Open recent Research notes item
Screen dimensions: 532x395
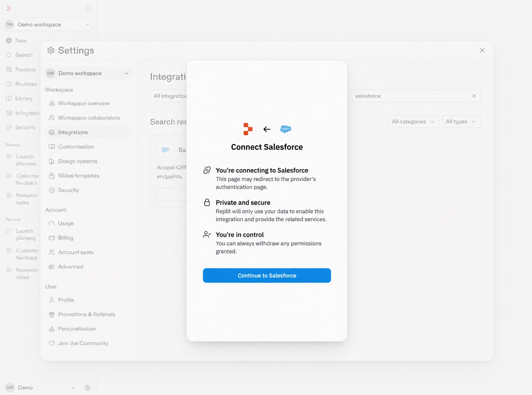[22, 273]
